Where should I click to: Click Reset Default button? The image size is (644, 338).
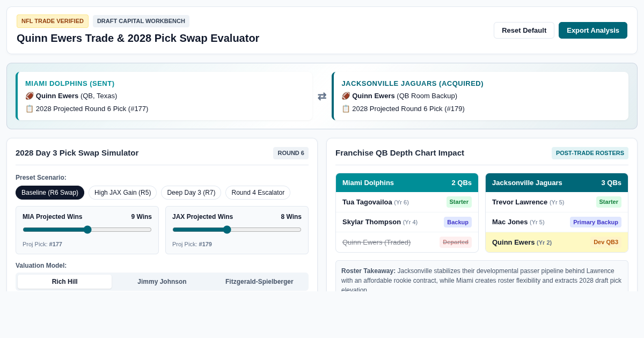pyautogui.click(x=524, y=30)
